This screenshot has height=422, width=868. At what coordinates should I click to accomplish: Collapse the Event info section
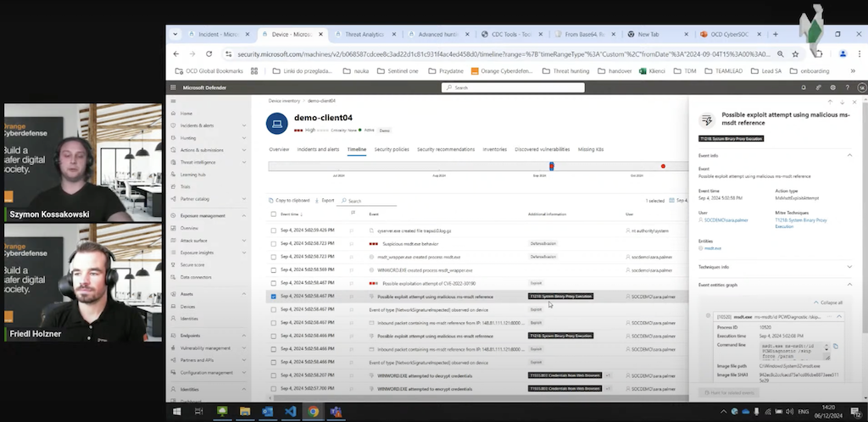pyautogui.click(x=850, y=156)
